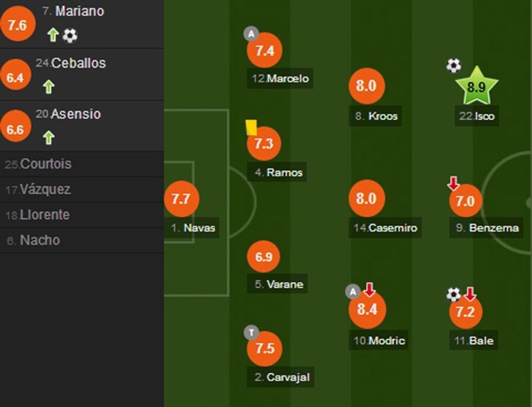This screenshot has height=407, width=532.
Task: Click the green sub-on arrow under Ceballos
Action: click(49, 86)
